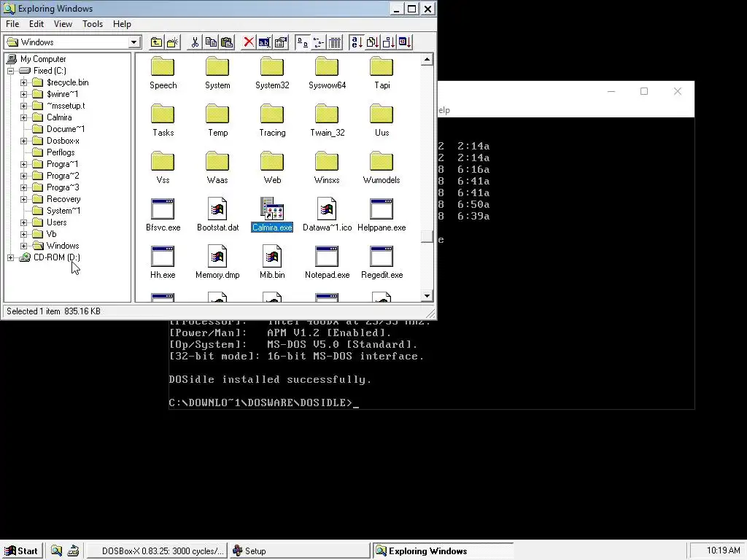
Task: Click the Exploring Windows taskbar button
Action: [x=443, y=551]
